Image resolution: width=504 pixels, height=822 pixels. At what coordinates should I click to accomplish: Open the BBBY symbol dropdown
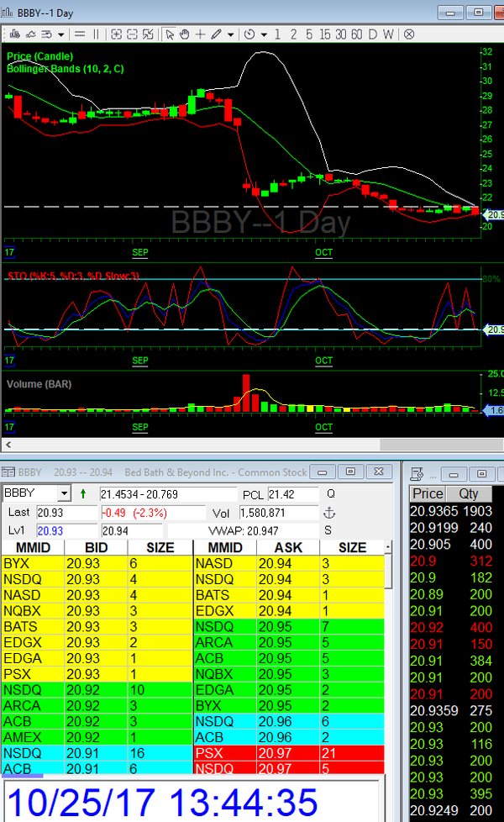click(x=64, y=493)
